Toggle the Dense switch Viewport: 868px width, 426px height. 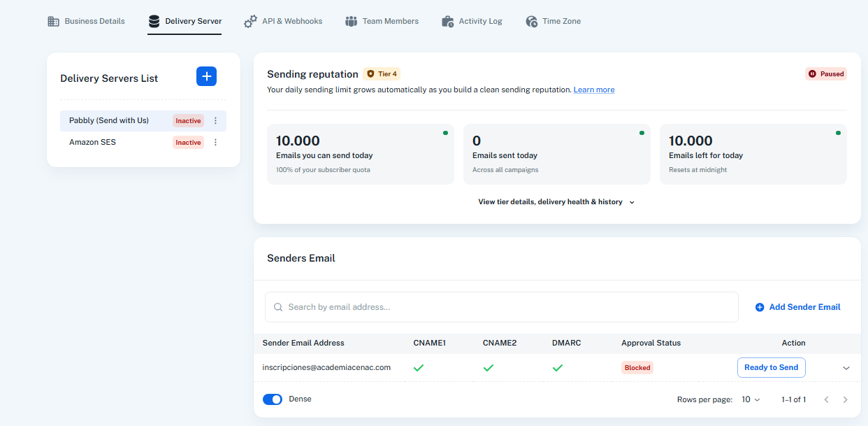click(x=273, y=399)
